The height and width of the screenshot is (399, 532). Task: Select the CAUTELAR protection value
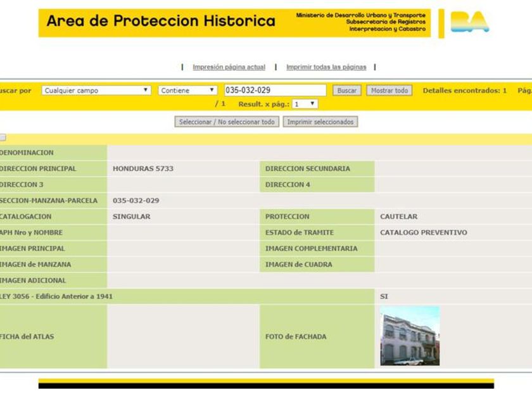399,217
